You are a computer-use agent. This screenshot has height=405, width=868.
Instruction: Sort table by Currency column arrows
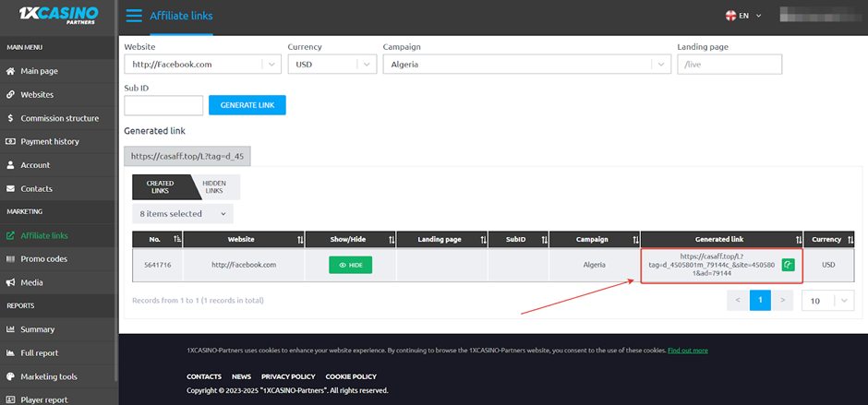(x=849, y=240)
